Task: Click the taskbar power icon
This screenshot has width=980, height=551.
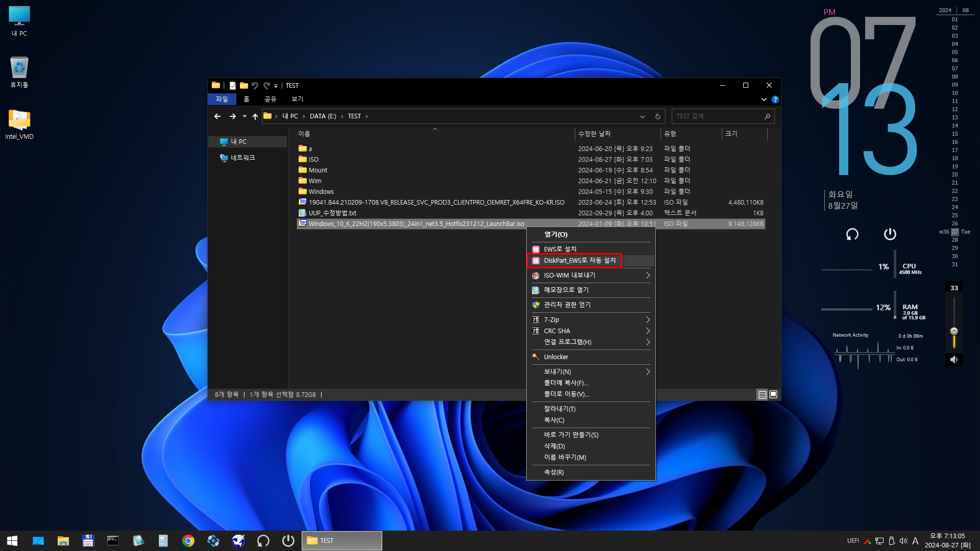Action: [x=288, y=541]
